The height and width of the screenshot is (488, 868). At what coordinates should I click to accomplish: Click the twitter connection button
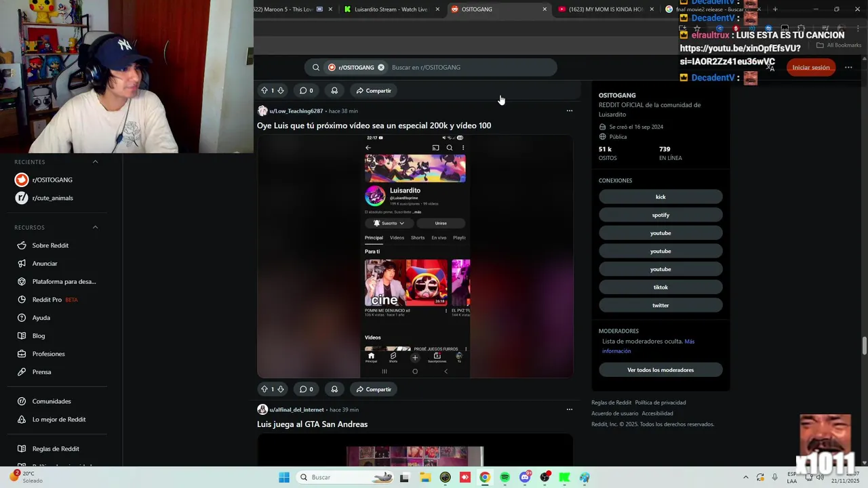pyautogui.click(x=660, y=305)
